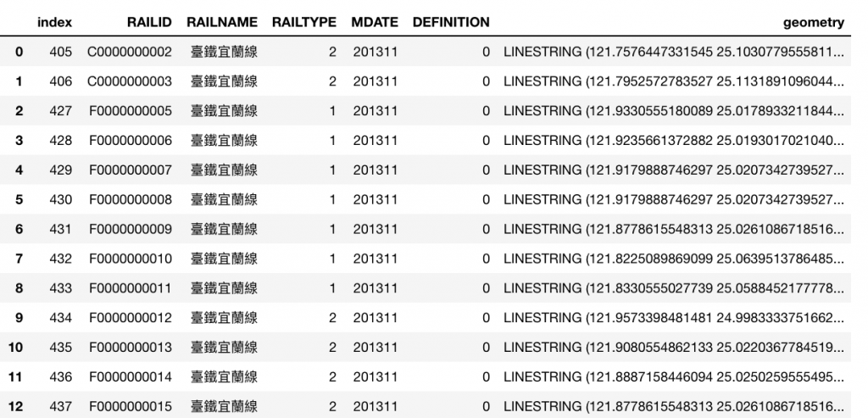868x418 pixels.
Task: Click the geometry cell starting with 121.9573398481481
Action: [x=674, y=318]
